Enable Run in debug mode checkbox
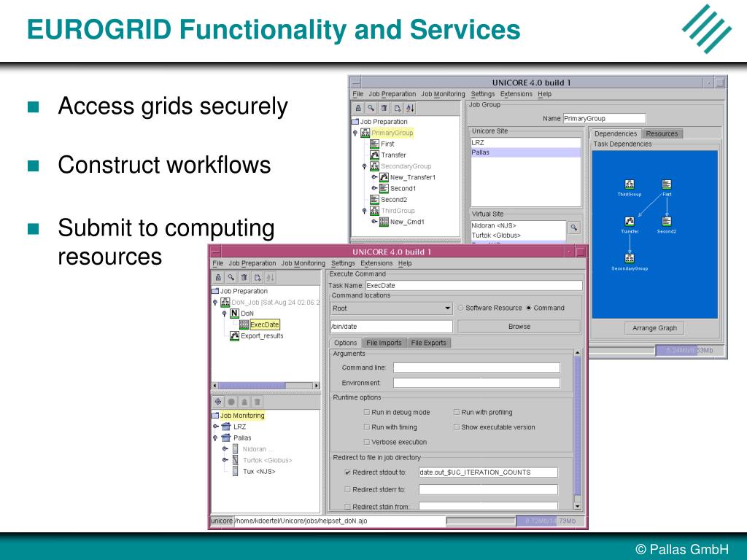This screenshot has width=747, height=560. click(366, 413)
